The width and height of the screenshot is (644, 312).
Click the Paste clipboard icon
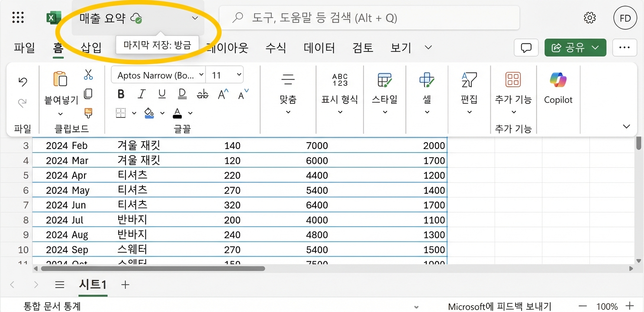click(60, 79)
